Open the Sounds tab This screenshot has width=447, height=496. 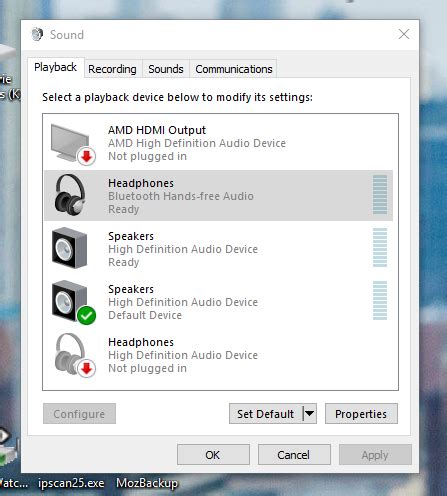(x=166, y=69)
